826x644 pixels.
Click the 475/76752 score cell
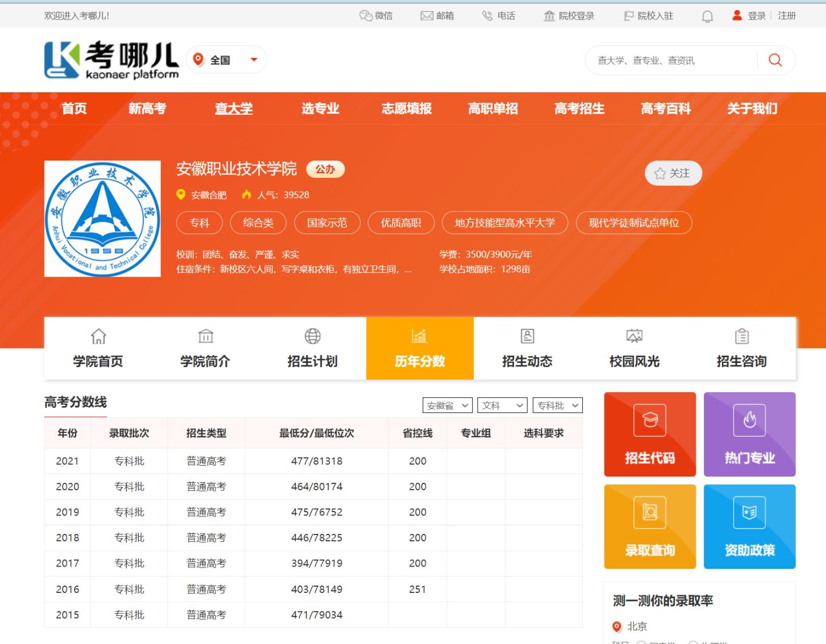click(x=317, y=512)
